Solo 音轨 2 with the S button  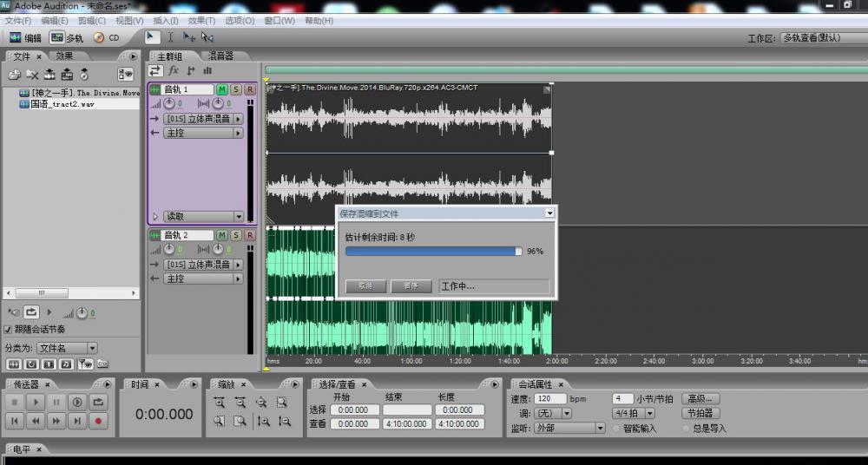pyautogui.click(x=236, y=236)
